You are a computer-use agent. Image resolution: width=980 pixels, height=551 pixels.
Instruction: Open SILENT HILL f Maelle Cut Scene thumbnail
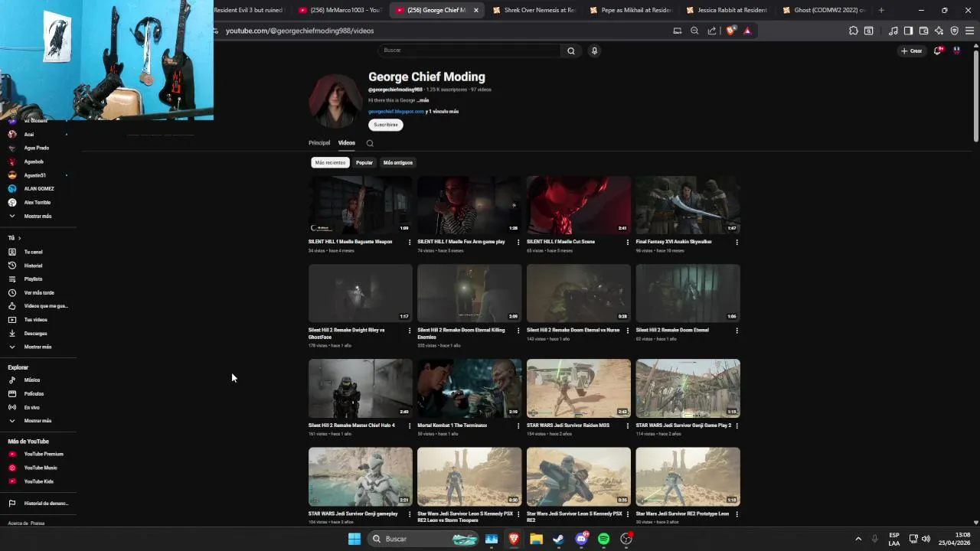[579, 205]
